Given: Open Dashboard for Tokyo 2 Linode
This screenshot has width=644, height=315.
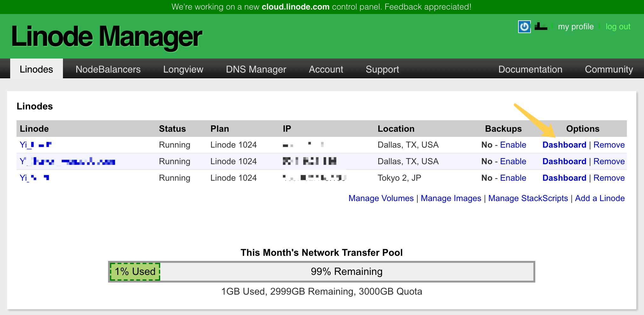Looking at the screenshot, I should 564,178.
